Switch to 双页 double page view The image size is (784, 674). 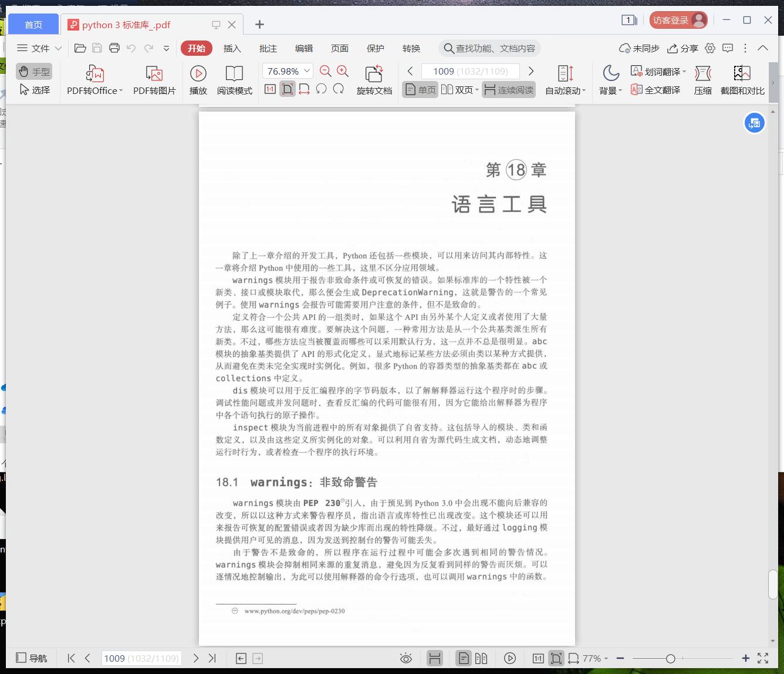click(459, 90)
